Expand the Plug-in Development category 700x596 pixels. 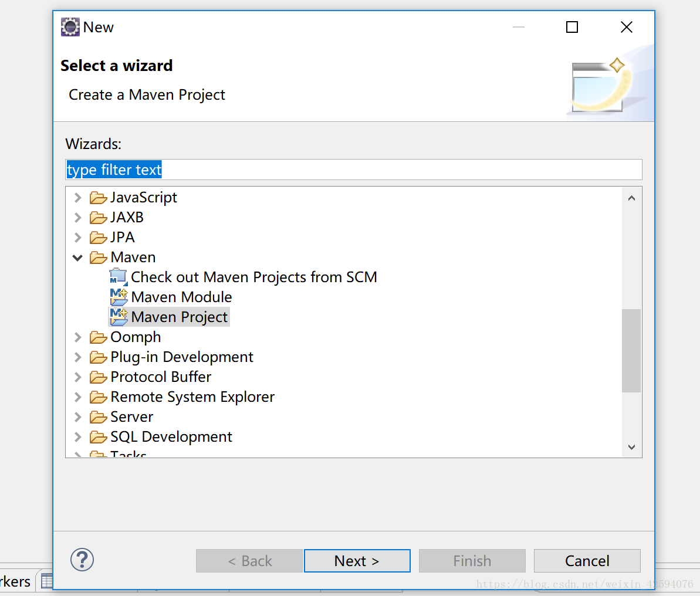point(77,357)
